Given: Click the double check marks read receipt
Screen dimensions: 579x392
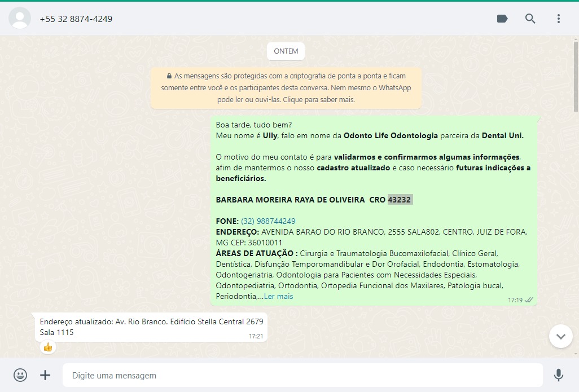Looking at the screenshot, I should 529,300.
